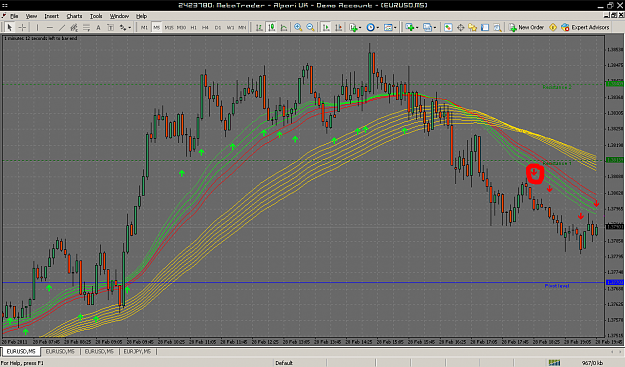Choose the Trendline drawing tool
625x367 pixels.
(x=62, y=27)
